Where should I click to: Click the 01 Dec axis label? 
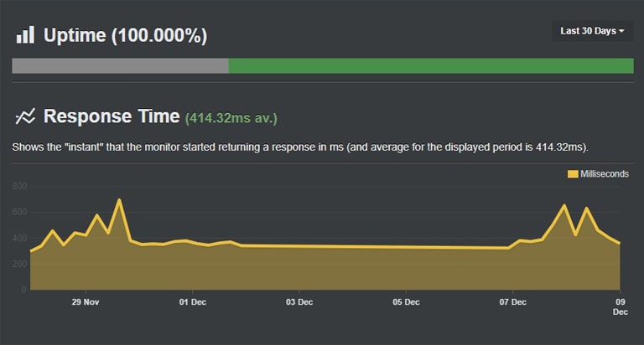pos(193,302)
